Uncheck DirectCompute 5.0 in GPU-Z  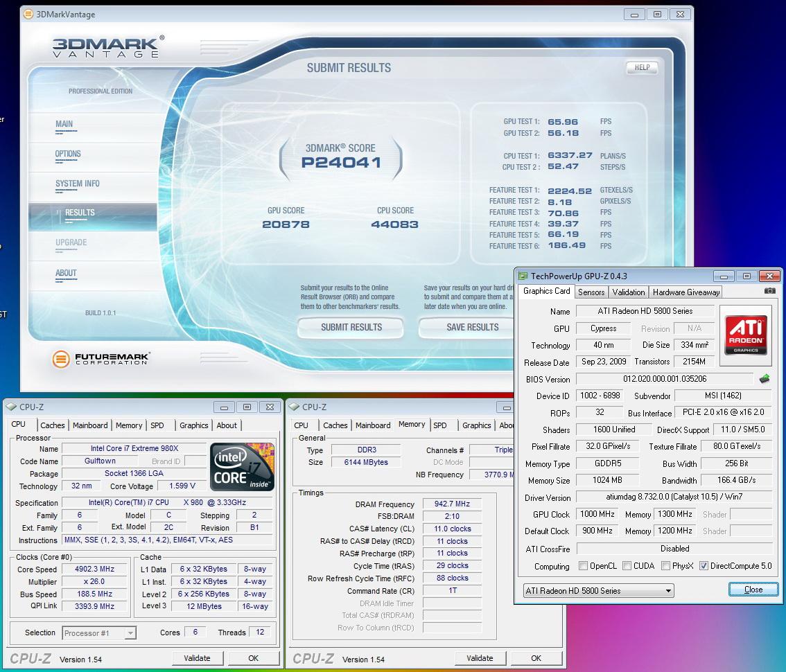coord(704,566)
